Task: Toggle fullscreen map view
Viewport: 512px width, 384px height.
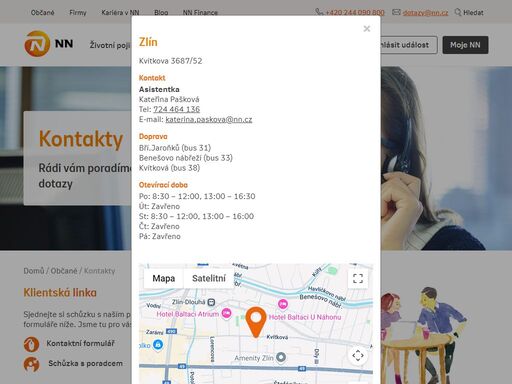Action: tap(358, 278)
